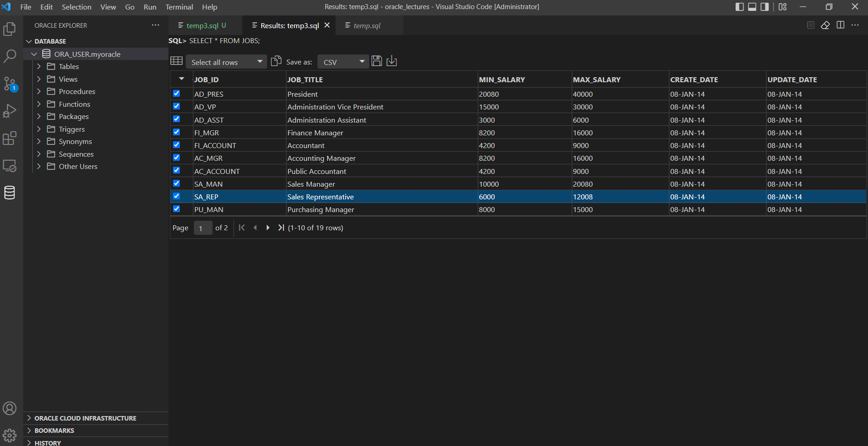The height and width of the screenshot is (446, 868).
Task: Uncheck the AC_MGR row checkbox
Action: pos(177,157)
